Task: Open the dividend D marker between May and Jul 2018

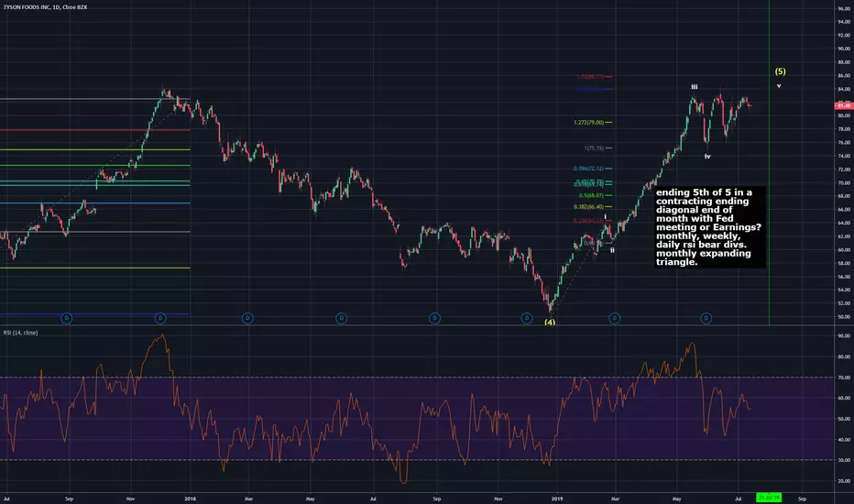Action: (341, 318)
